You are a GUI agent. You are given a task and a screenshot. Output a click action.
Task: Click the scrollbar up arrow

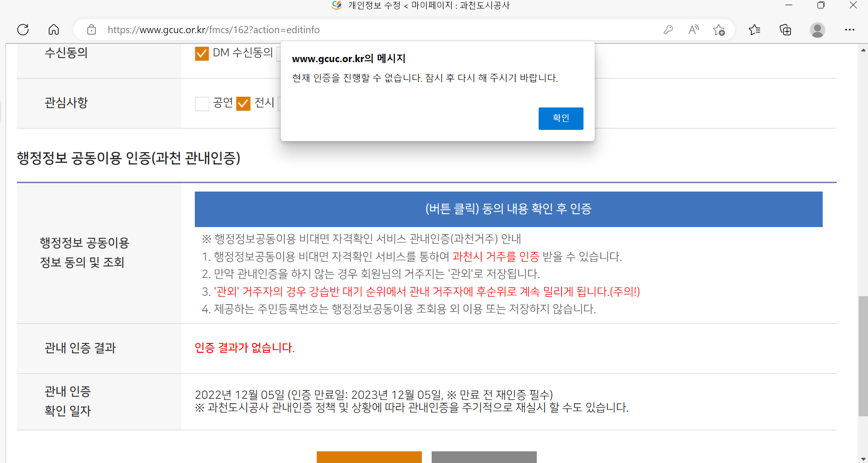[863, 50]
